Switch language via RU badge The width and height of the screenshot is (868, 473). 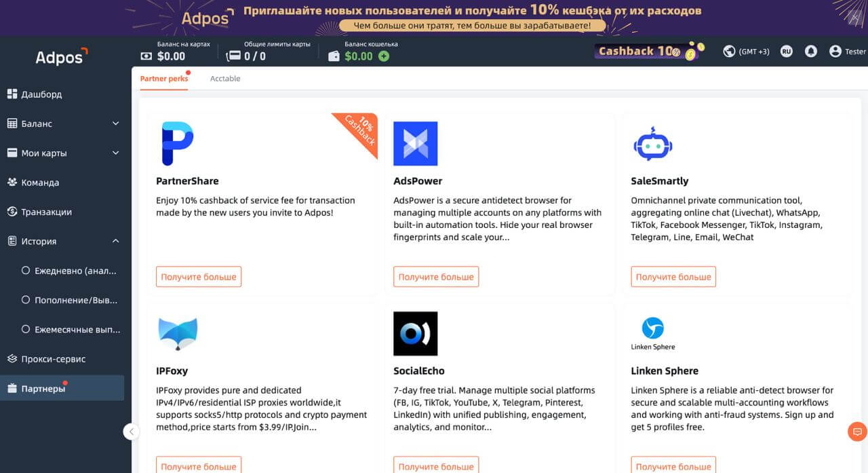[787, 51]
